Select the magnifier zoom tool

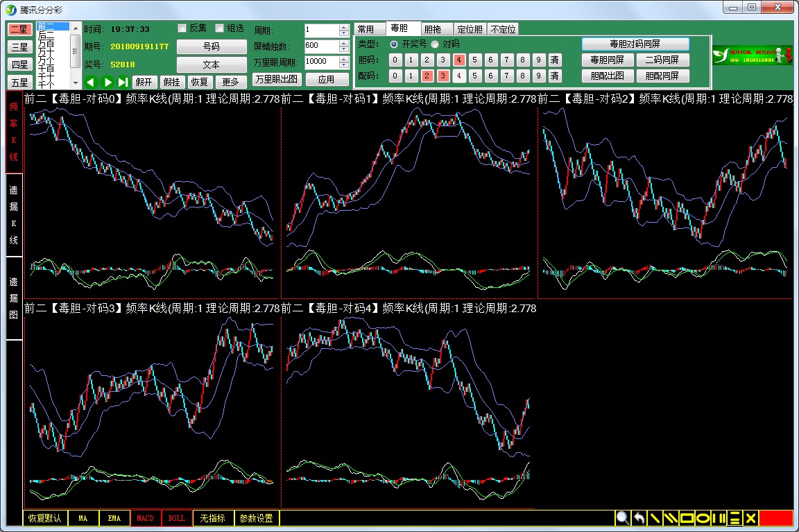622,518
